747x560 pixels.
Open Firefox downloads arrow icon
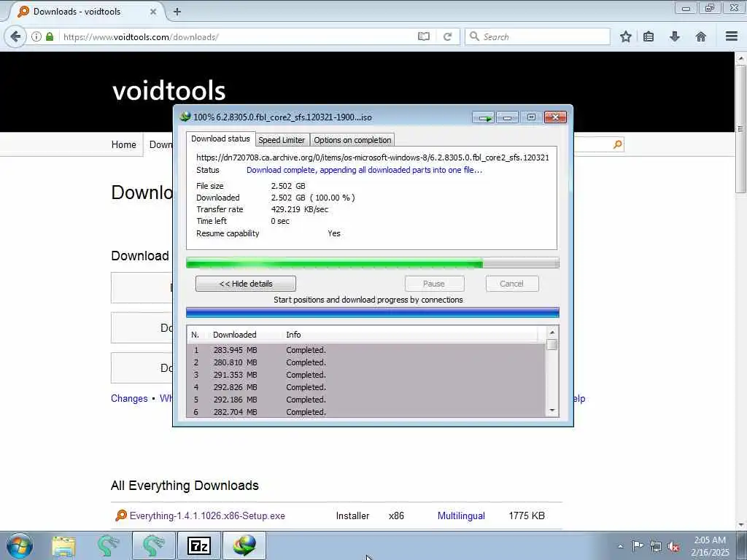[x=675, y=36]
